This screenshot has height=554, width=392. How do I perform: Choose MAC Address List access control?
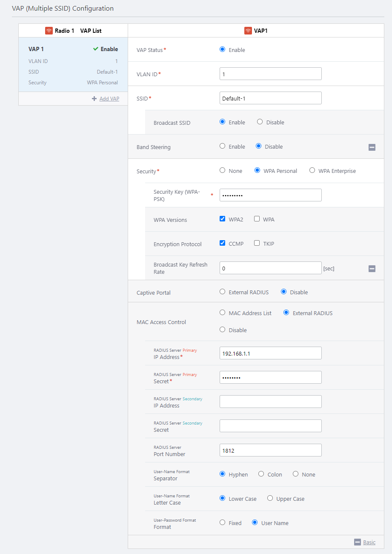tap(222, 313)
